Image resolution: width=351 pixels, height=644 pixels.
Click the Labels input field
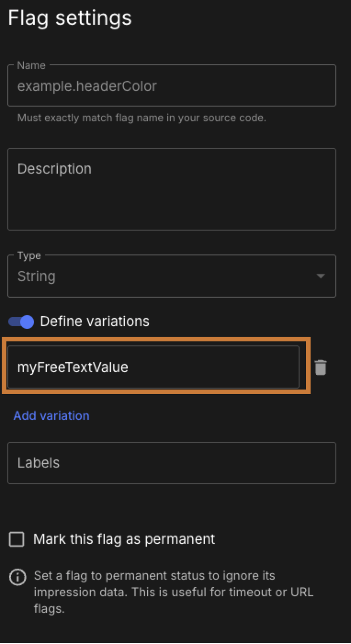172,463
